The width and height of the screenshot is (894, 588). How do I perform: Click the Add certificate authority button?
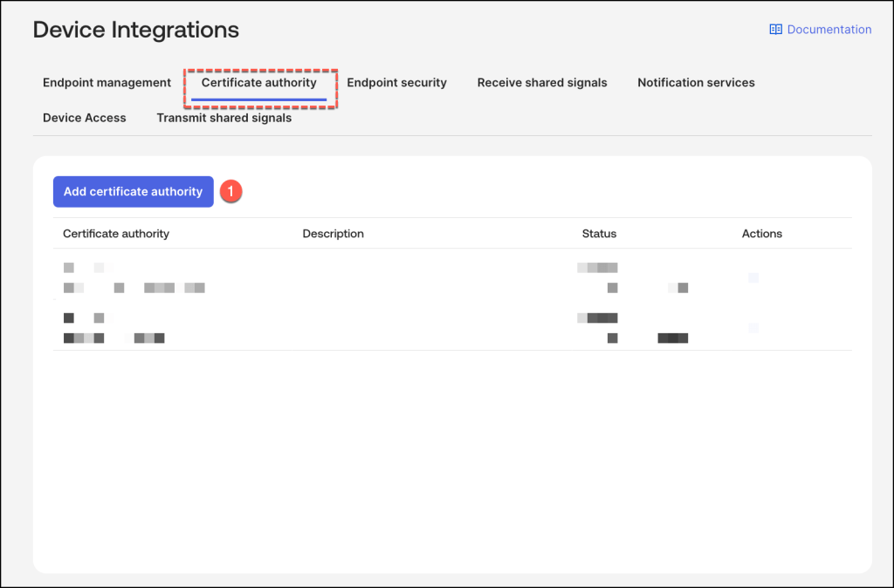point(133,192)
